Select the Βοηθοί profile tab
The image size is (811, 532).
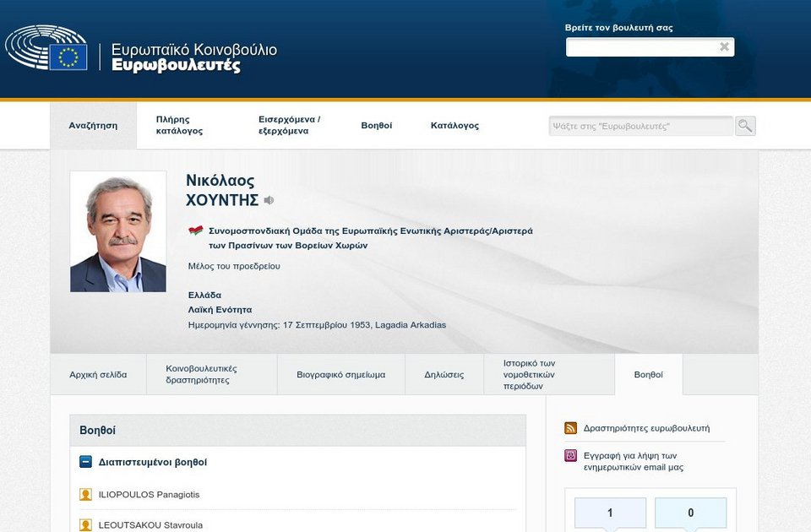649,374
